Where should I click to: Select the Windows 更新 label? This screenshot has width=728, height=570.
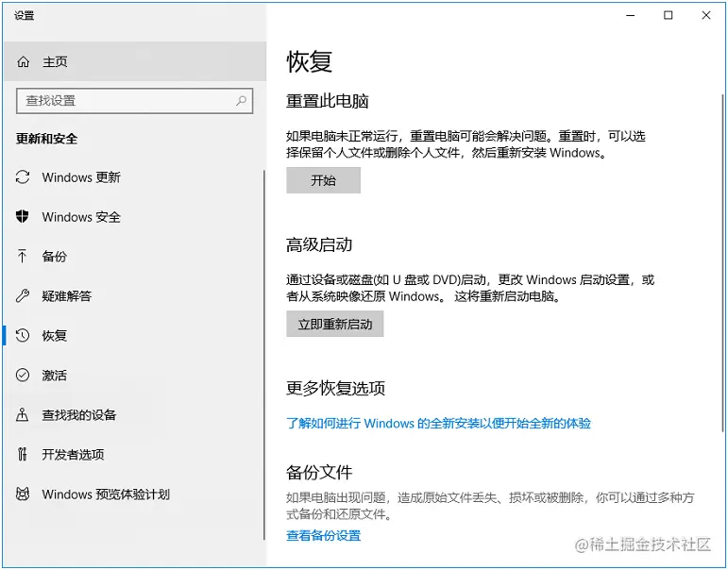[81, 177]
